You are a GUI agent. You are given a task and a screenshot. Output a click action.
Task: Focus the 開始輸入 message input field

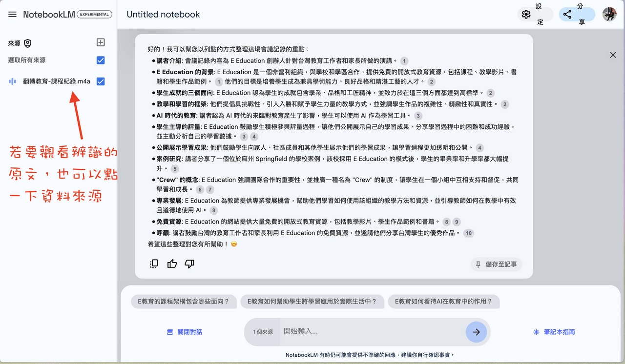(372, 332)
